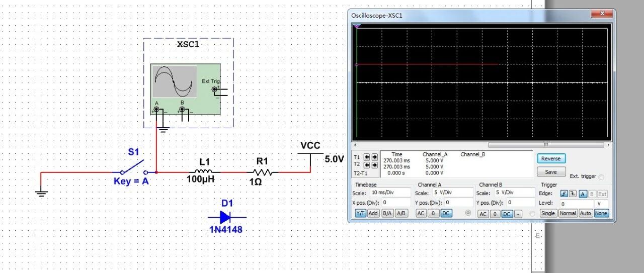644x273 pixels.
Task: Click Save button in oscilloscope
Action: click(x=551, y=172)
